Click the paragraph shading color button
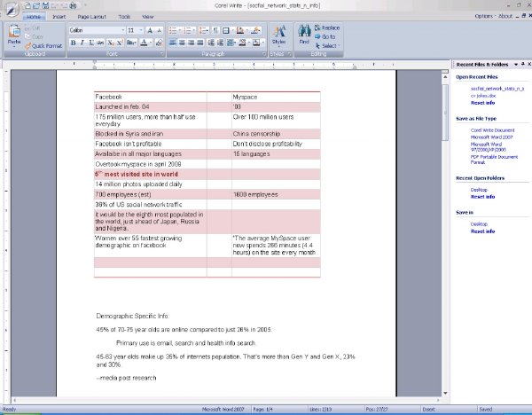Viewport: 532px width, 415px height. click(x=240, y=30)
